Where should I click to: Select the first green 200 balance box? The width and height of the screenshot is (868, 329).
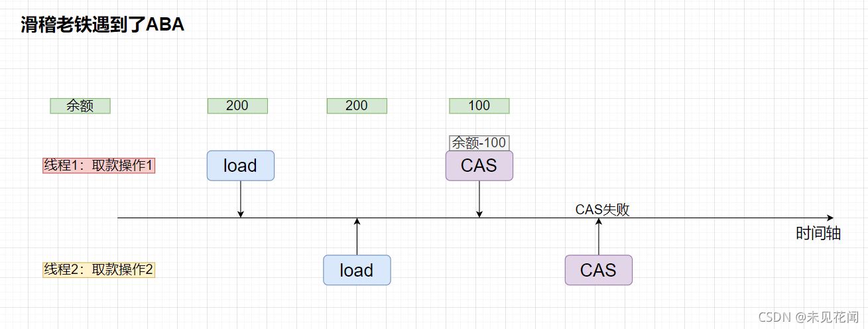[237, 105]
